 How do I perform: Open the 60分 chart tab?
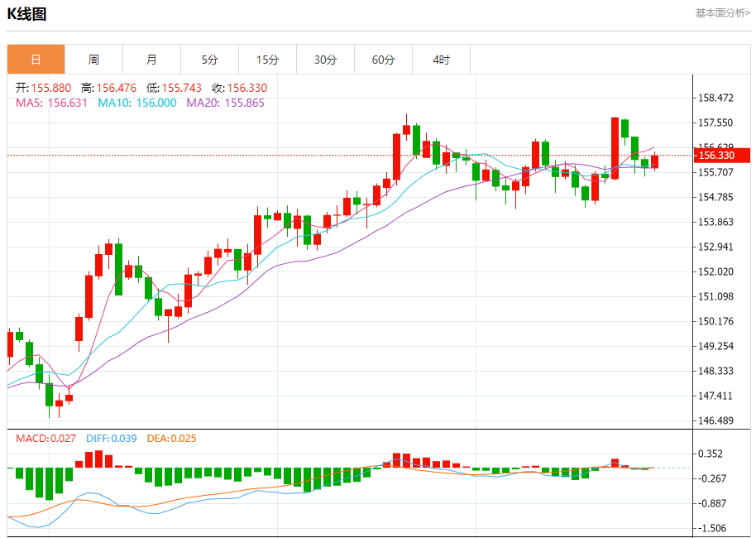pyautogui.click(x=383, y=60)
